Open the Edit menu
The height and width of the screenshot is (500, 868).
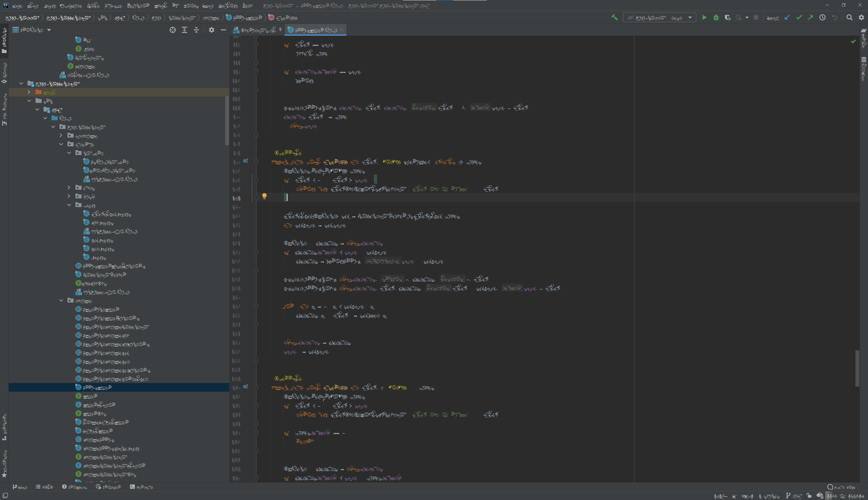(x=33, y=6)
